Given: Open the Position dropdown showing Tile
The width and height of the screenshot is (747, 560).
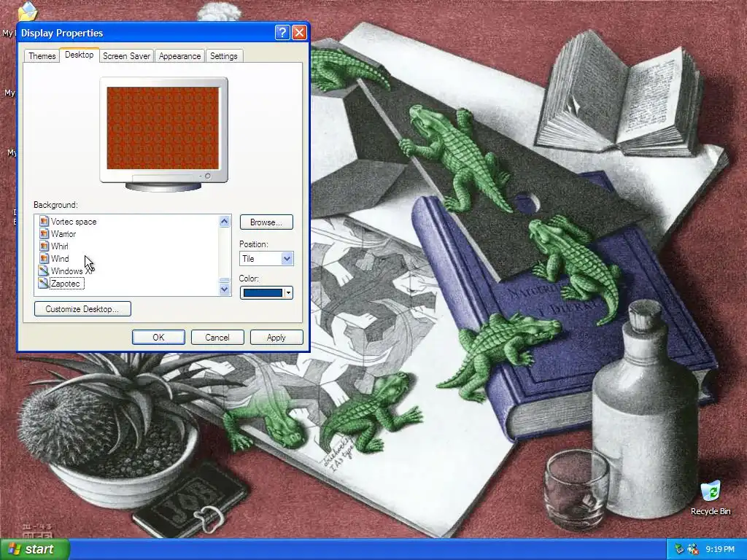Looking at the screenshot, I should (266, 259).
